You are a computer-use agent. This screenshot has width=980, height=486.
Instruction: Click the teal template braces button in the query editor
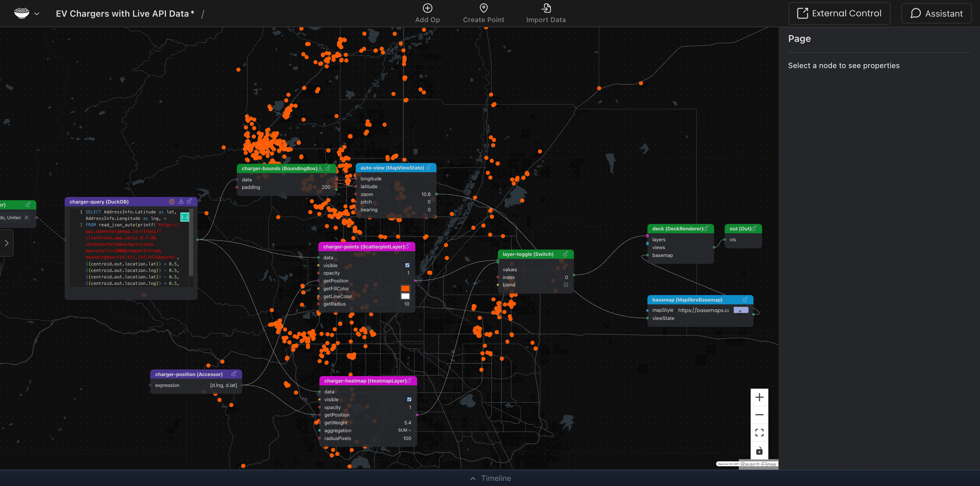tap(184, 217)
